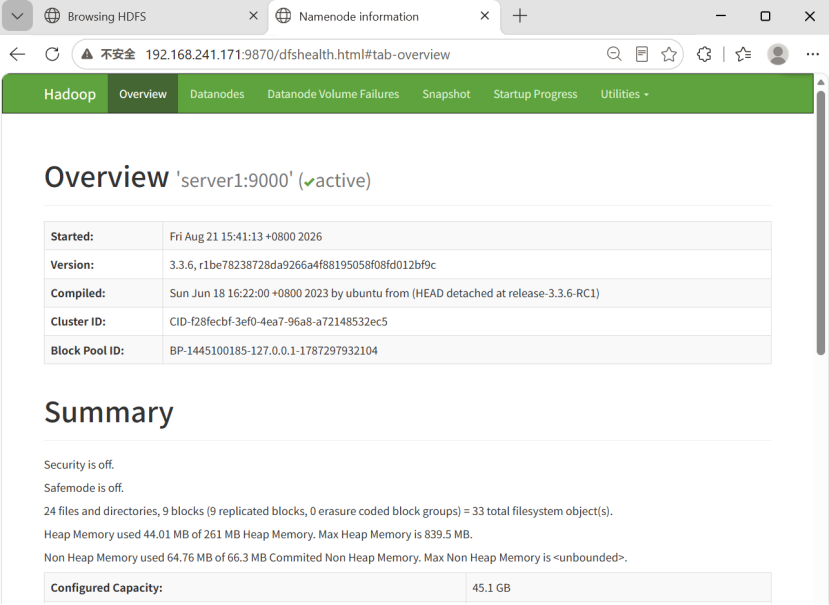Open the zoom magnifier in address bar
The width and height of the screenshot is (829, 605).
[x=614, y=54]
